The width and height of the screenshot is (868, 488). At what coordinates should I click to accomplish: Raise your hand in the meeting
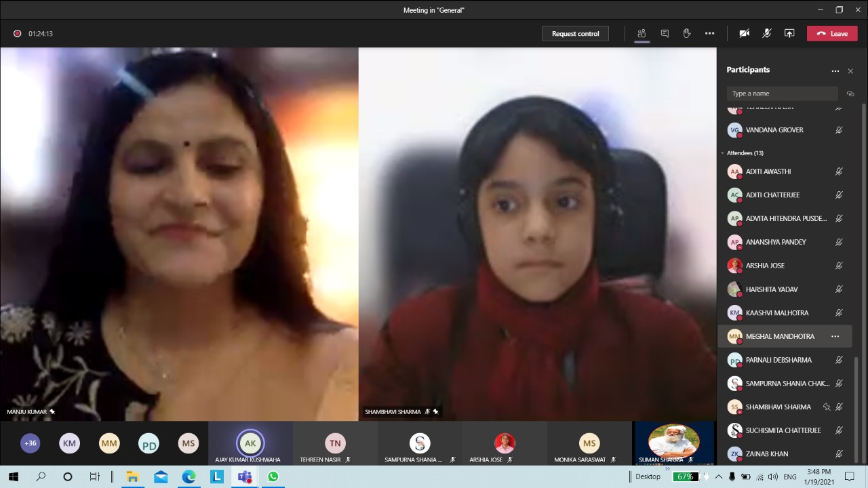[x=687, y=33]
